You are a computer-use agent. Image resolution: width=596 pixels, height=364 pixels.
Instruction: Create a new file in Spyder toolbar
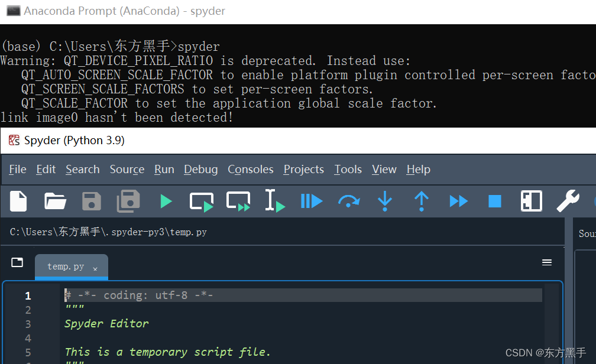18,201
